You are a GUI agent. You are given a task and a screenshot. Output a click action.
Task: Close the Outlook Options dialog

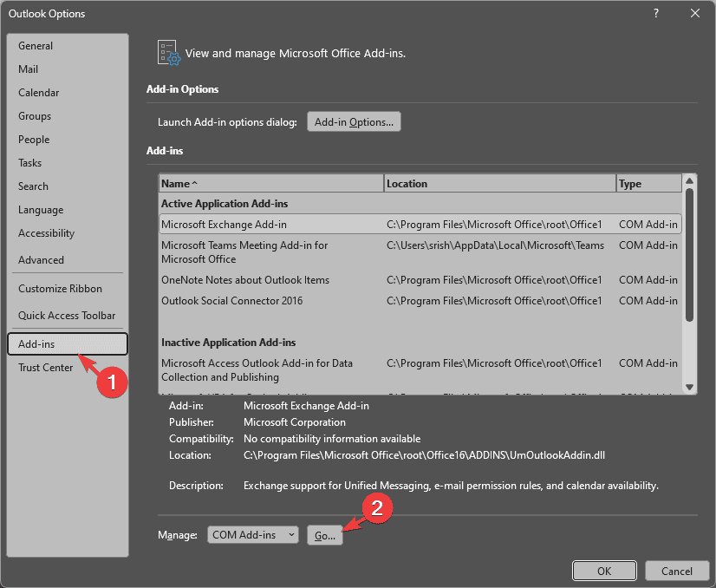[695, 13]
